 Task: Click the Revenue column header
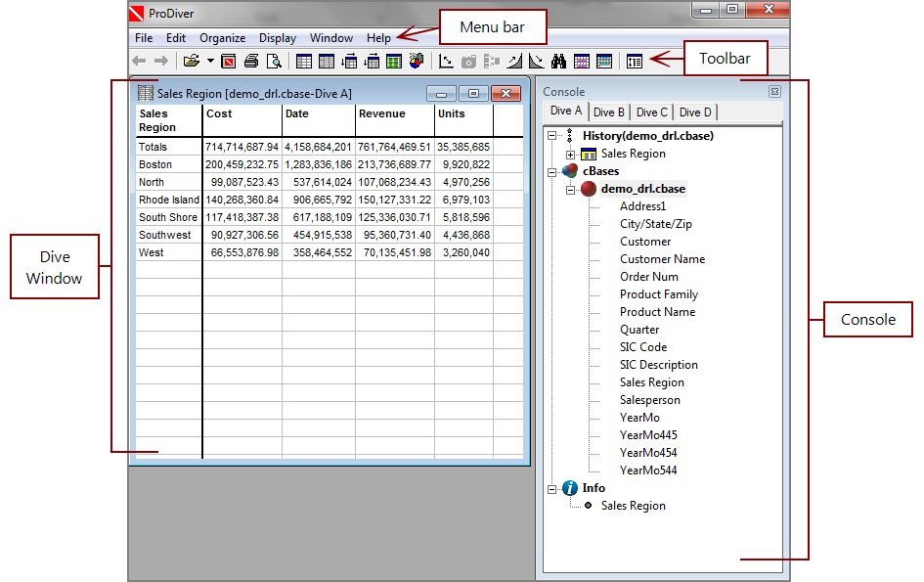381,114
